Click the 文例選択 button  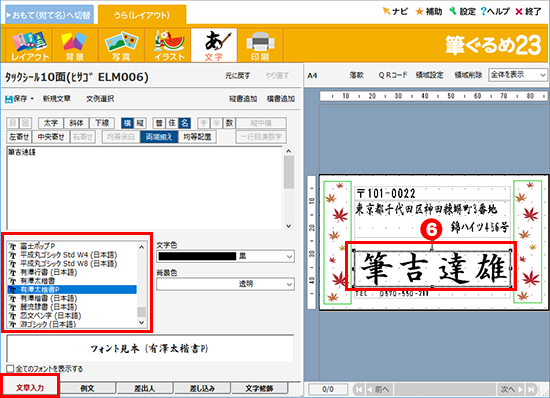coord(100,99)
